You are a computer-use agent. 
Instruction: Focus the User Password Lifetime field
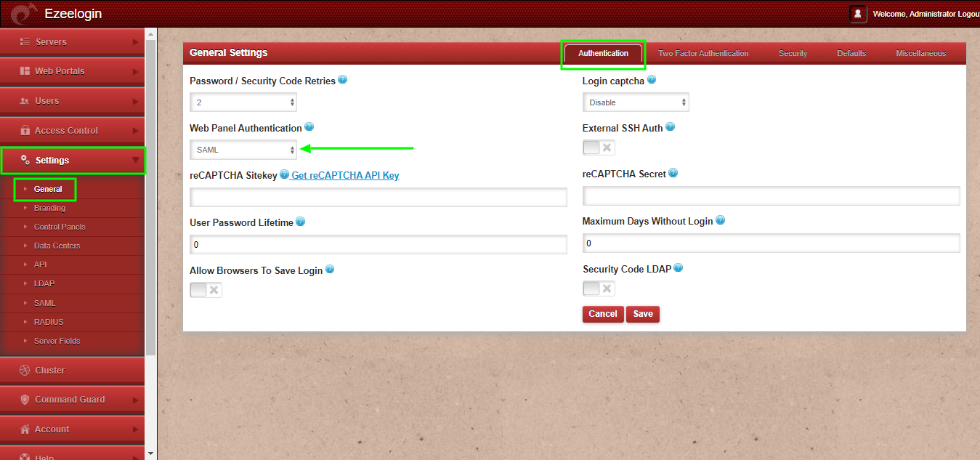(x=378, y=245)
